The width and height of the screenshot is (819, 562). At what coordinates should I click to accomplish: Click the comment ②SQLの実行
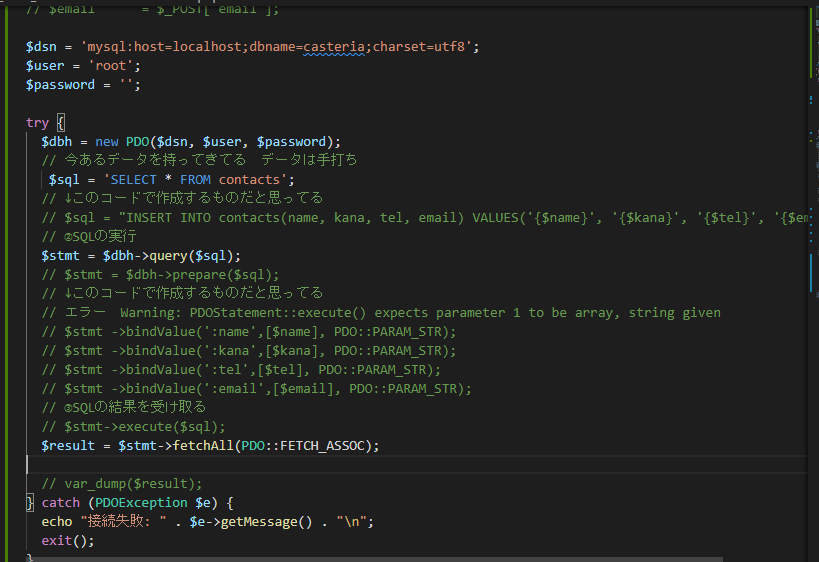(89, 237)
